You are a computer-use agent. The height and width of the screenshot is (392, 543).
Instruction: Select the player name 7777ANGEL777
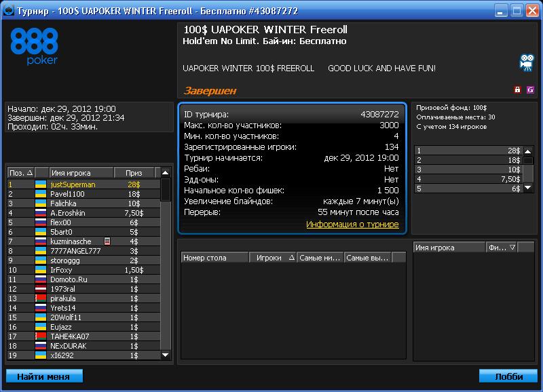click(x=75, y=251)
